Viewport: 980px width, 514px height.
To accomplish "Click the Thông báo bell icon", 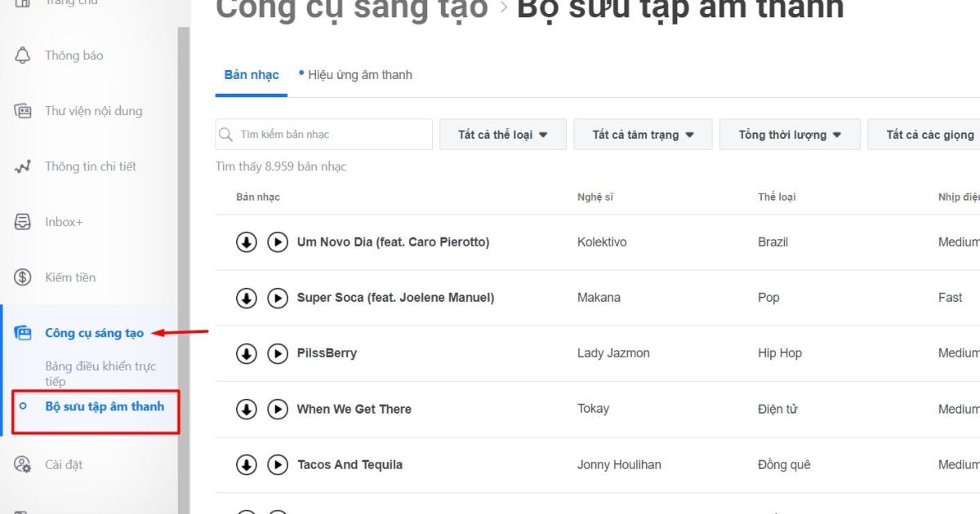I will click(x=23, y=55).
